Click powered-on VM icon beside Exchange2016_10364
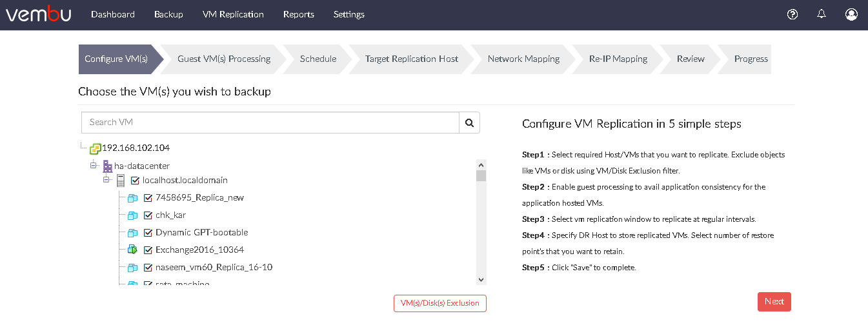Viewport: 868px width, 336px height. coord(132,250)
